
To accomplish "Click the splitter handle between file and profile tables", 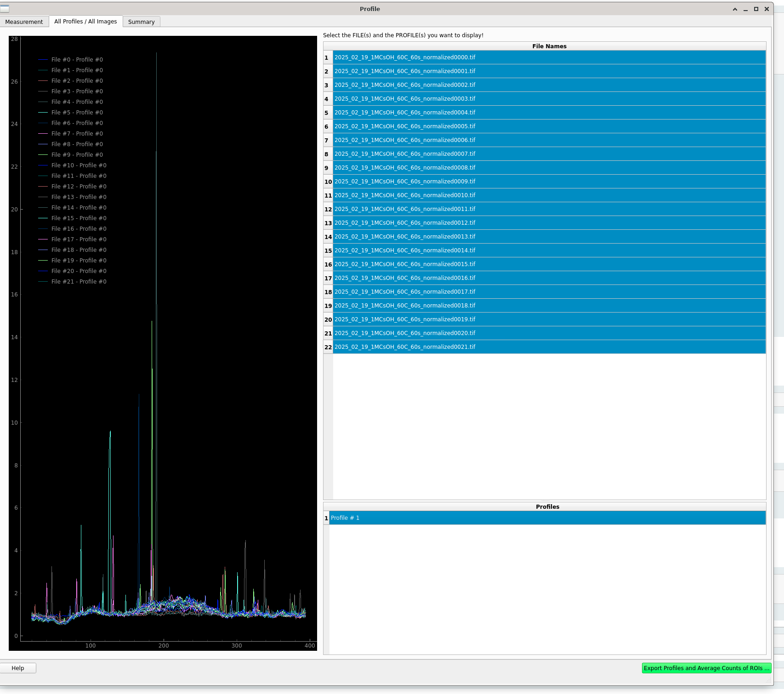I will point(545,501).
